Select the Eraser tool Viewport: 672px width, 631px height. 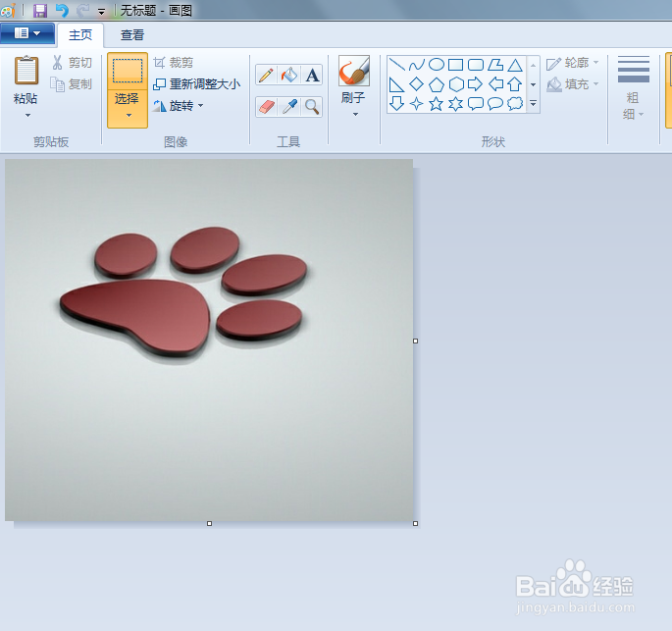[x=266, y=107]
